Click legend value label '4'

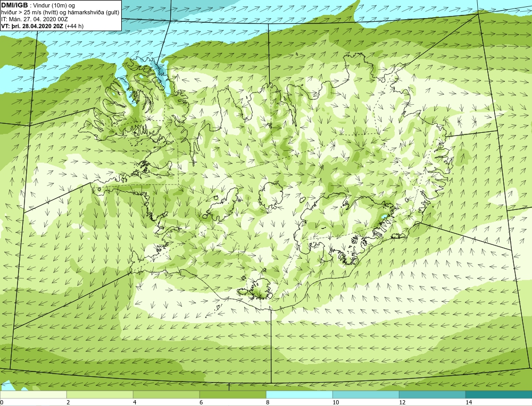(135, 402)
